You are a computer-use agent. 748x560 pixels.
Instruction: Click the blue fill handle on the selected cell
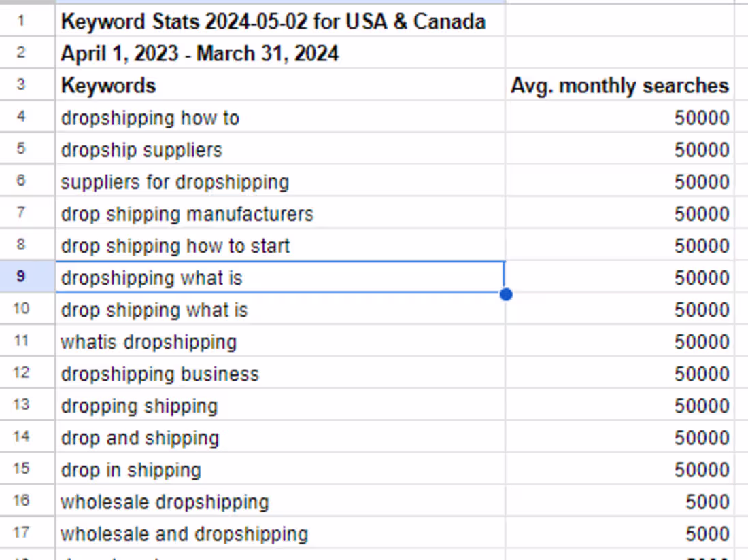coord(506,294)
